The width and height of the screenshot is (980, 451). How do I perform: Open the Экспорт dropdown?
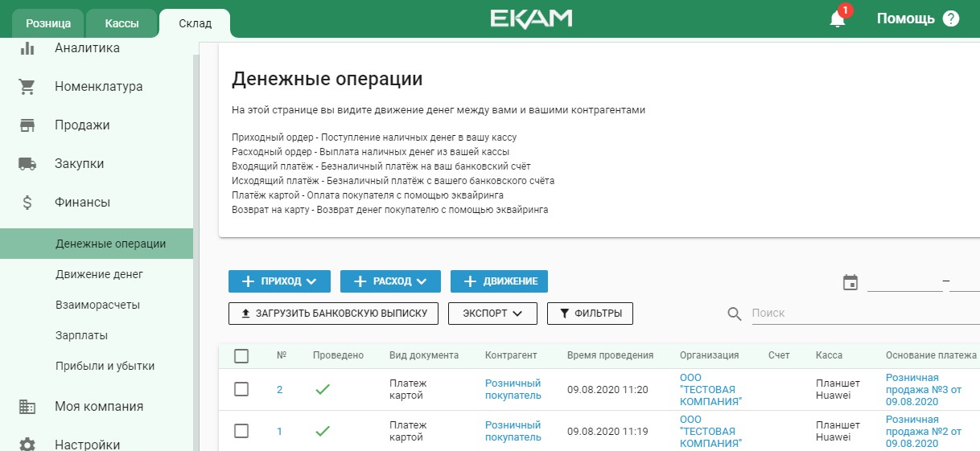click(x=492, y=314)
